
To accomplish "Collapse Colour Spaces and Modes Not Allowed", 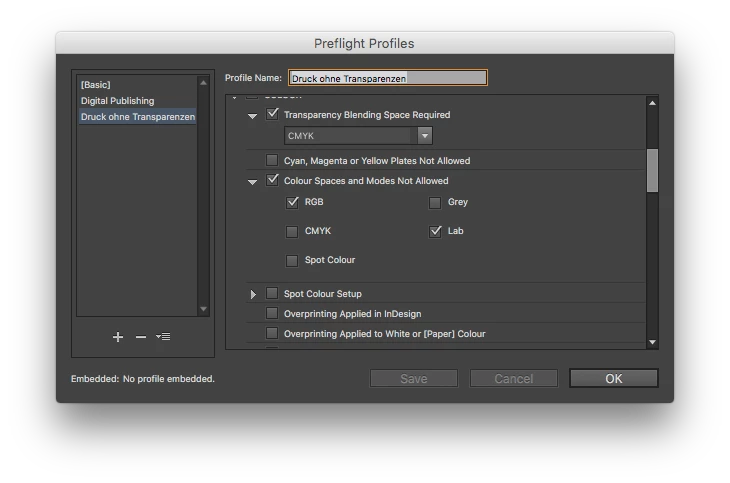I will pos(252,182).
